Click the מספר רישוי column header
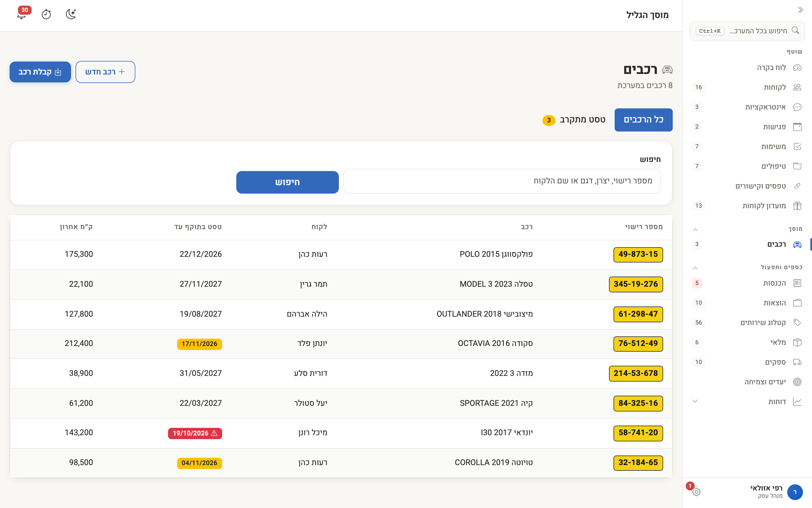The image size is (812, 508). click(644, 227)
